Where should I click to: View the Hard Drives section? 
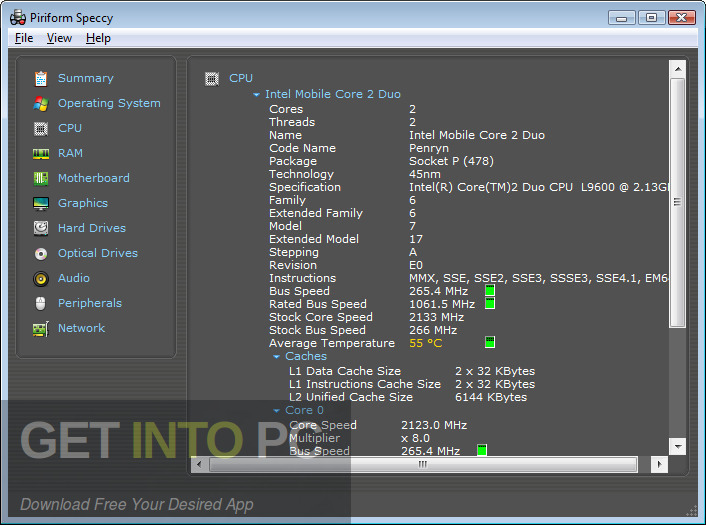click(x=92, y=228)
